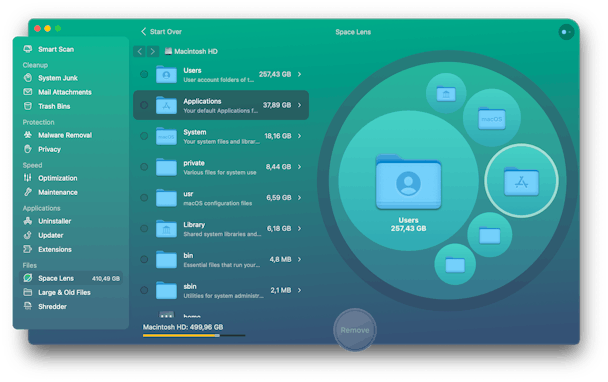Click the Trash Bins sidebar icon
The height and width of the screenshot is (382, 608).
pos(28,106)
